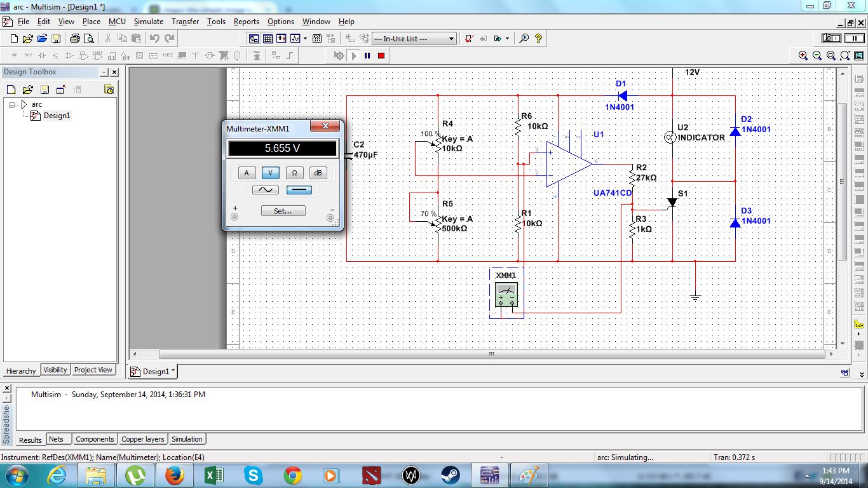Open the Place menu
The width and height of the screenshot is (868, 488).
92,22
